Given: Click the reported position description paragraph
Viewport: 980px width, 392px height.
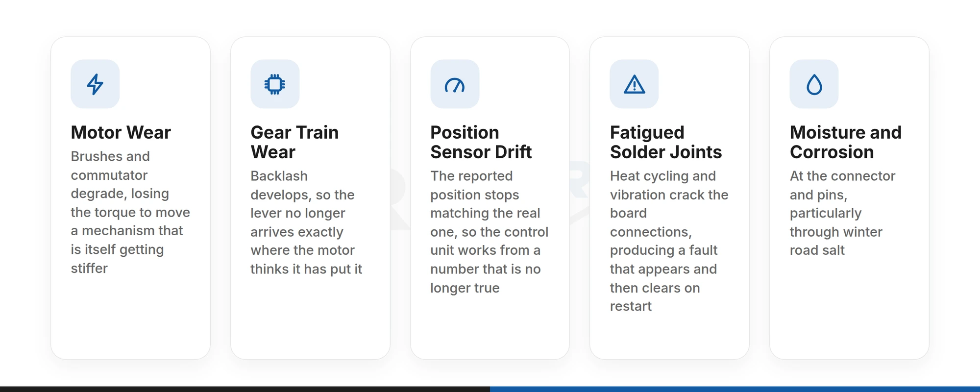Looking at the screenshot, I should click(x=490, y=232).
